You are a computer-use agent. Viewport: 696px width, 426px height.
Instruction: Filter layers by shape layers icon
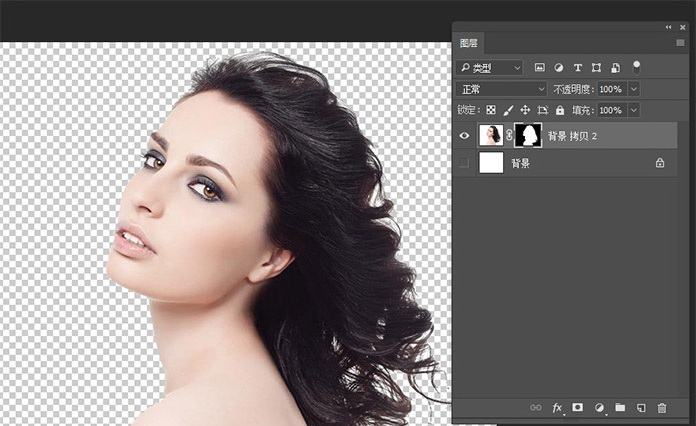pos(596,67)
